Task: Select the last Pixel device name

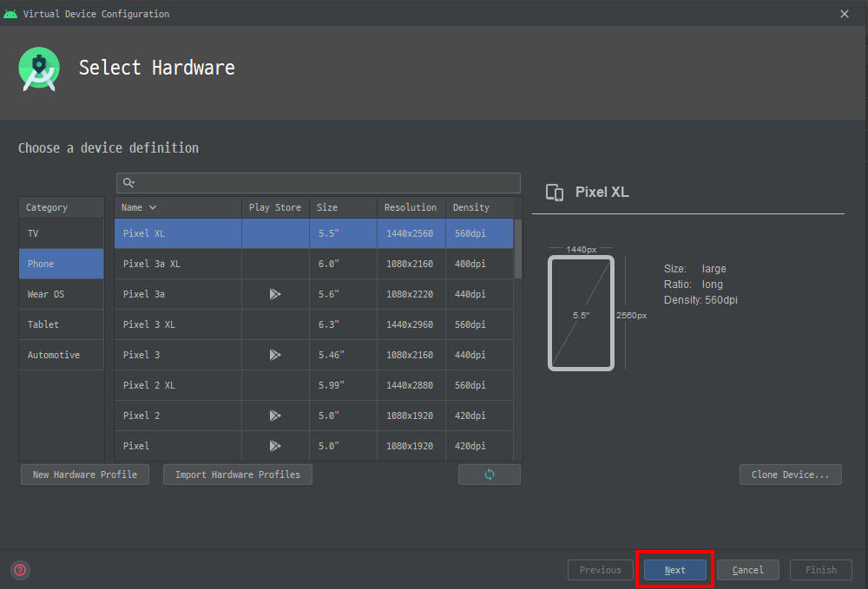Action: [136, 446]
